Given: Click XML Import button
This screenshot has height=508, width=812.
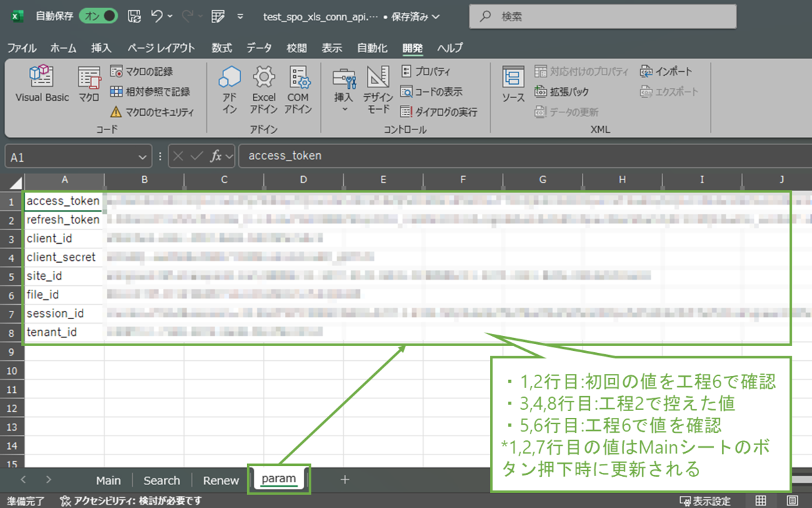Looking at the screenshot, I should coord(666,71).
